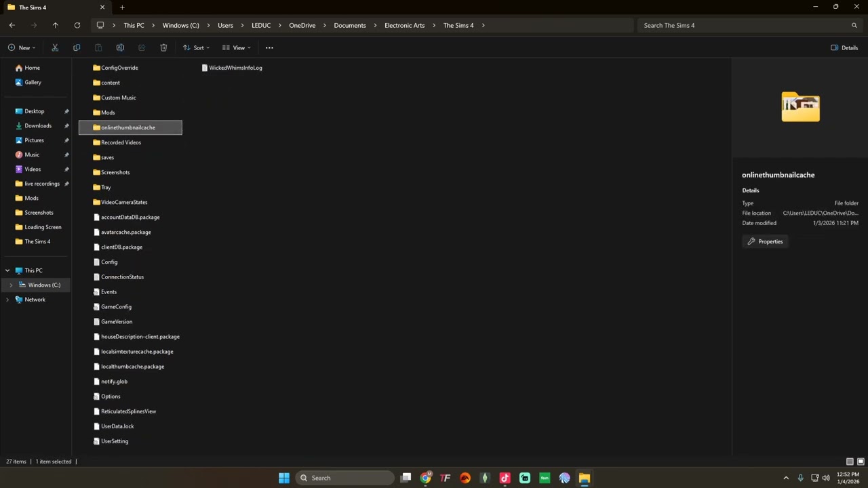Show hidden system tray icons
Viewport: 868px width, 488px height.
click(786, 478)
